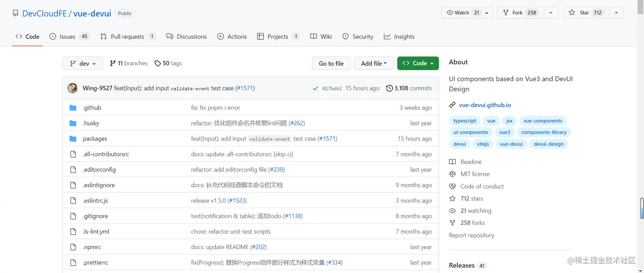Screen dimensions: 644x273
Task: Open the vue-devui repository name link
Action: [92, 14]
